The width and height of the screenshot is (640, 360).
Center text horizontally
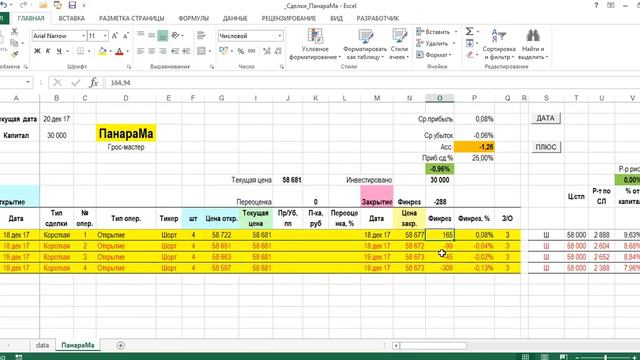(x=151, y=51)
